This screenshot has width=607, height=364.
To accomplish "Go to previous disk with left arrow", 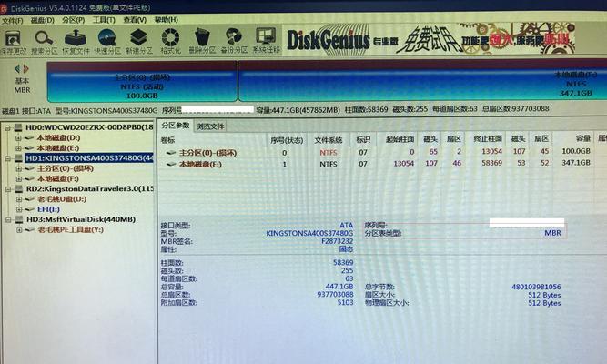I will click(x=17, y=69).
